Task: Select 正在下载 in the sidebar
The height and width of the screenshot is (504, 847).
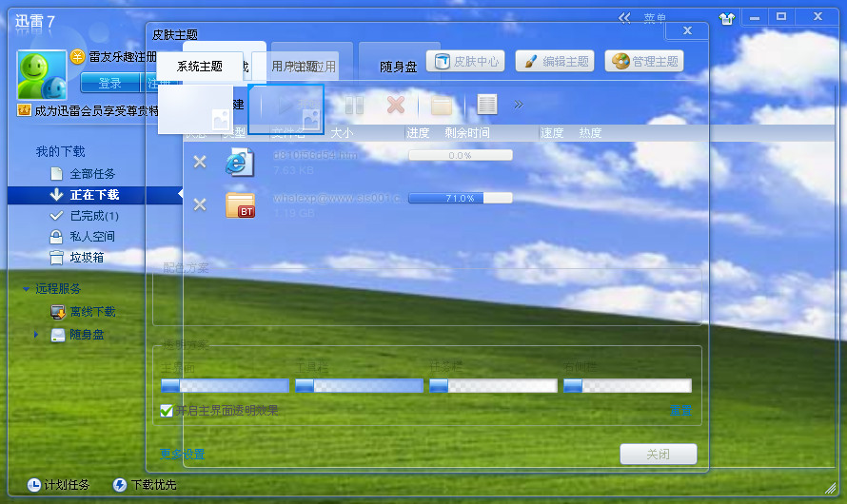Action: coord(94,195)
